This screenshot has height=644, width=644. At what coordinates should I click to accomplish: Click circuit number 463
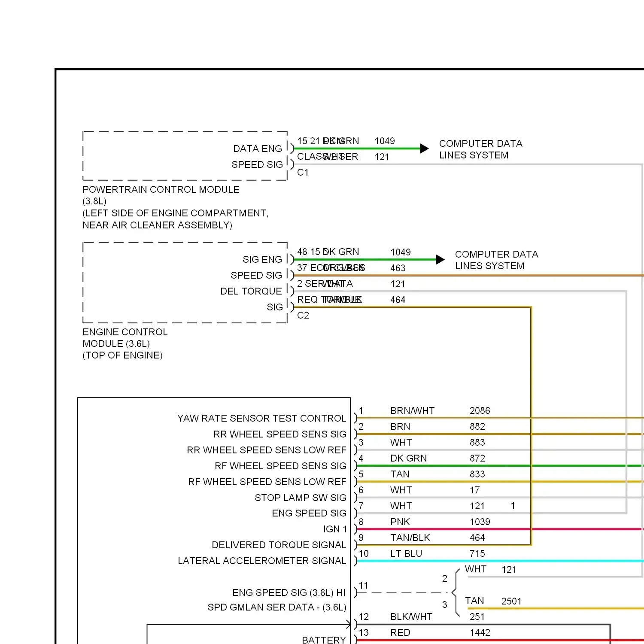click(398, 268)
